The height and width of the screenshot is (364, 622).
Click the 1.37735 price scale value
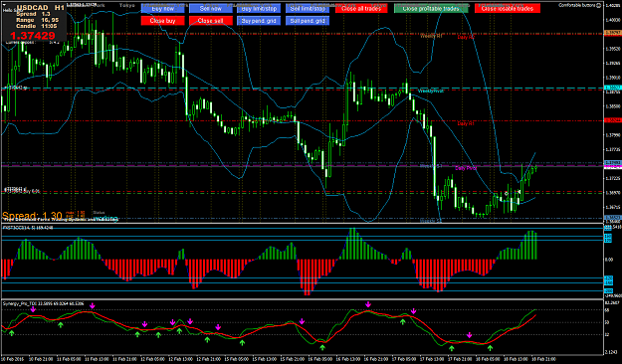[x=613, y=149]
